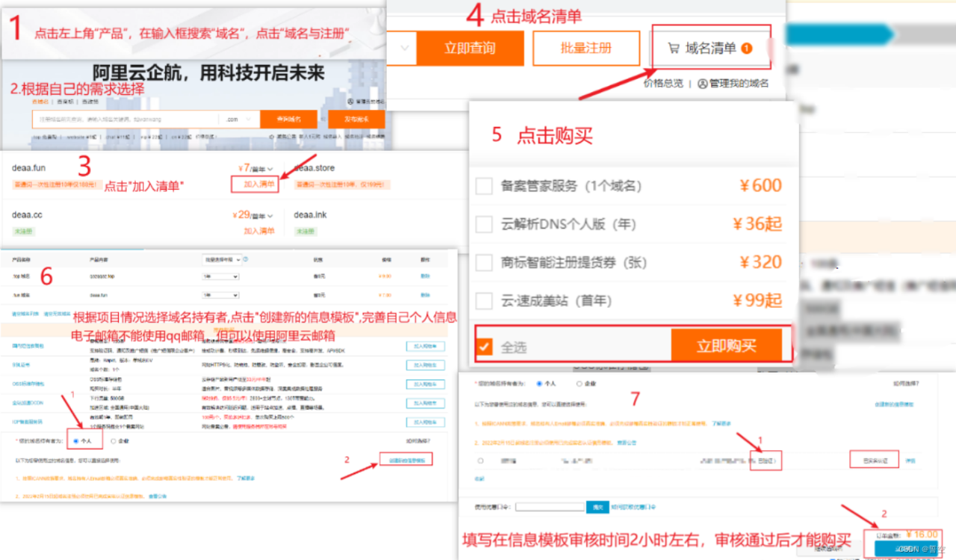Open 管理我的域名 from the header

click(x=739, y=84)
